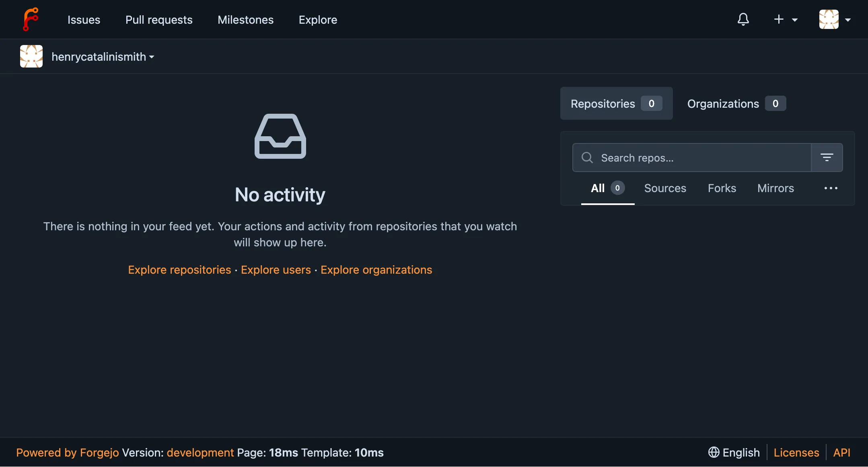This screenshot has width=868, height=467.
Task: Expand the henrycatalinismith context switcher
Action: (103, 57)
